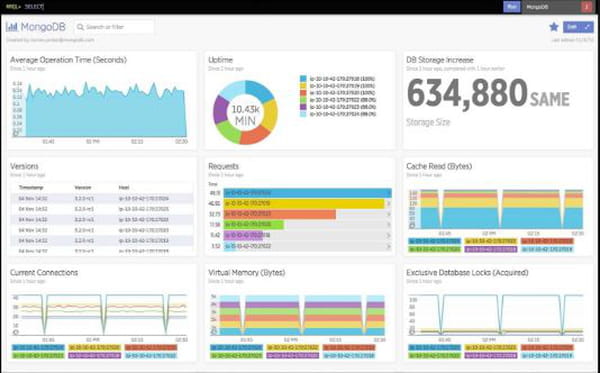Toggle green series in Exclusive Locks legend
This screenshot has width=600, height=373.
click(x=434, y=356)
